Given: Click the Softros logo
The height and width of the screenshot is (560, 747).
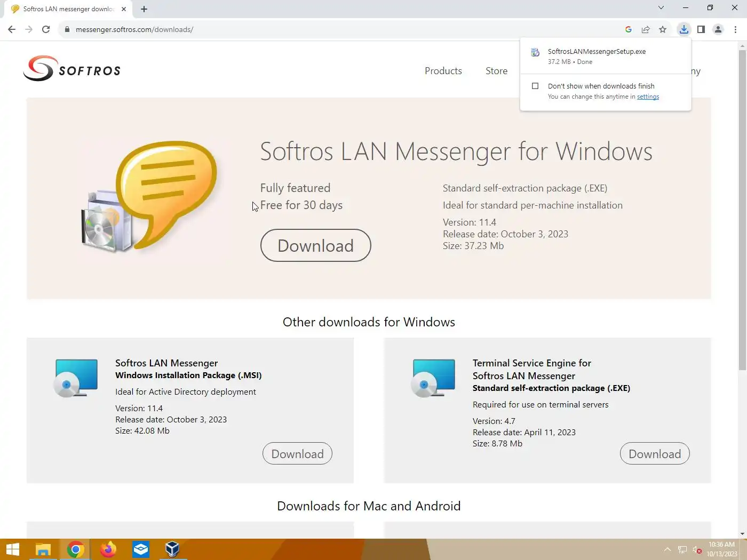Looking at the screenshot, I should [x=72, y=69].
